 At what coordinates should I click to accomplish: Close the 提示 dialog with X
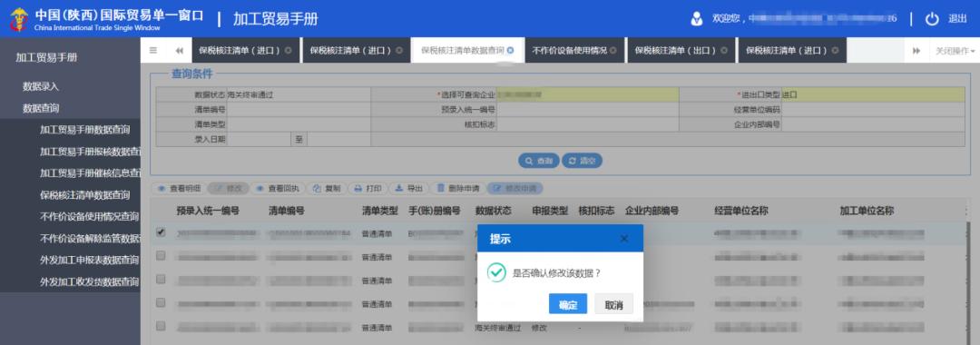click(623, 239)
